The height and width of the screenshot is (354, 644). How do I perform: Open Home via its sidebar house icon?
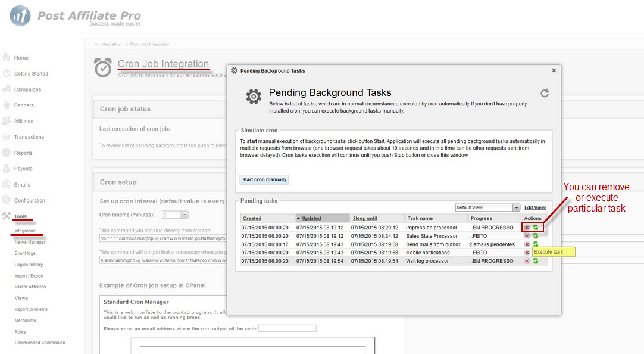click(6, 58)
